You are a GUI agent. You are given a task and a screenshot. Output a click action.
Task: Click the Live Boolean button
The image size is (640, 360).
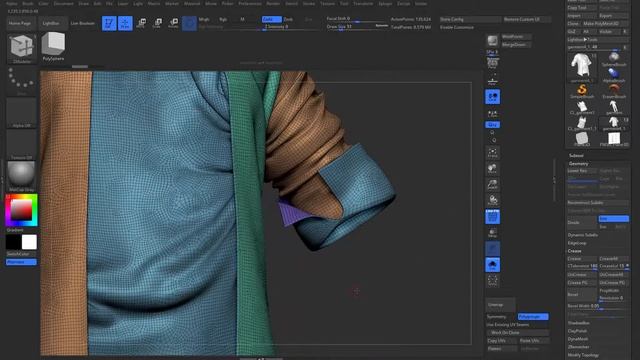[82, 23]
